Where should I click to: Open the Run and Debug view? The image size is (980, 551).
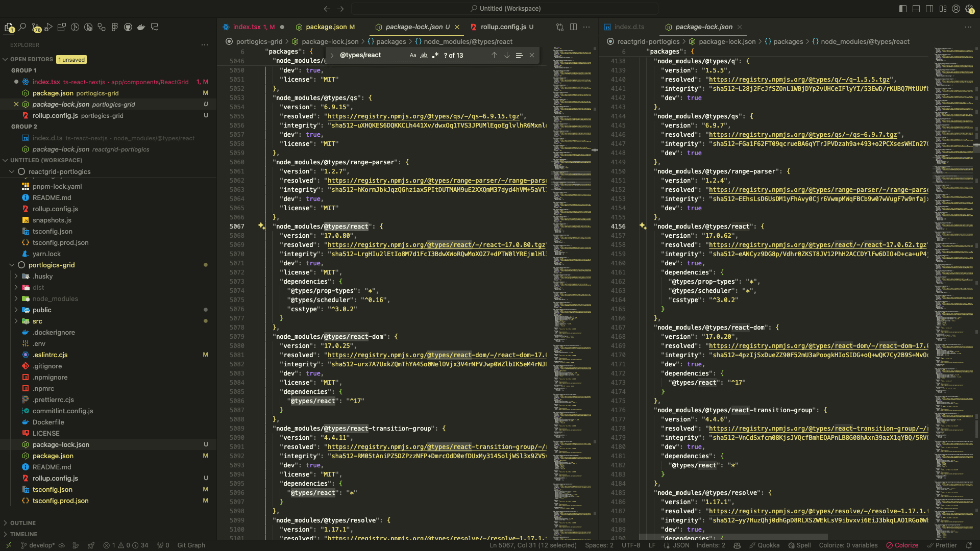48,27
